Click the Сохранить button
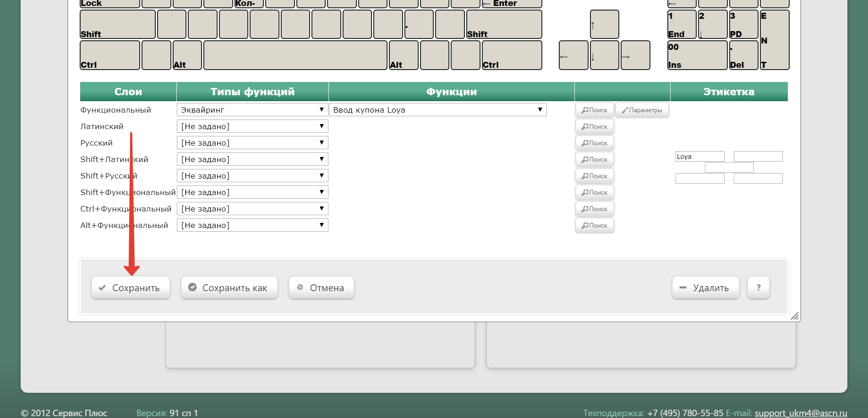 click(131, 288)
